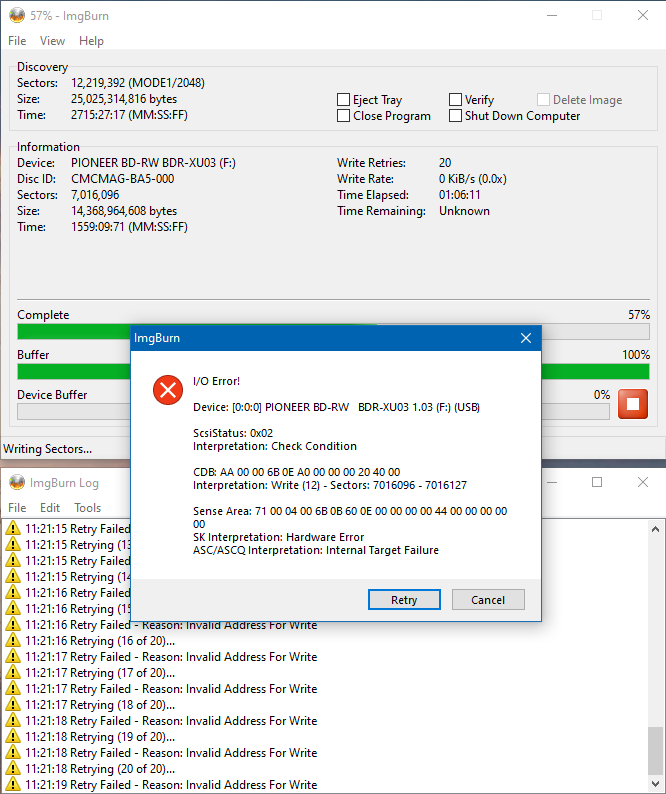The image size is (666, 794).
Task: Close the I/O Error dialog with X
Action: click(526, 339)
